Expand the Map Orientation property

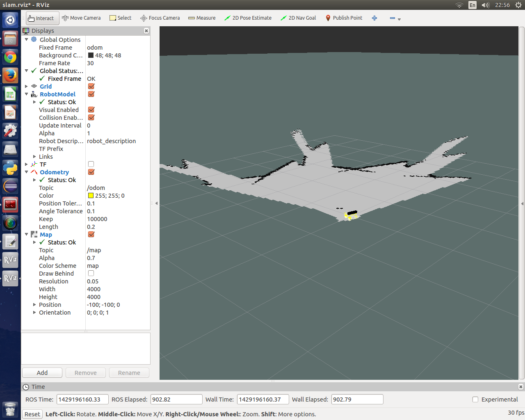pyautogui.click(x=34, y=313)
